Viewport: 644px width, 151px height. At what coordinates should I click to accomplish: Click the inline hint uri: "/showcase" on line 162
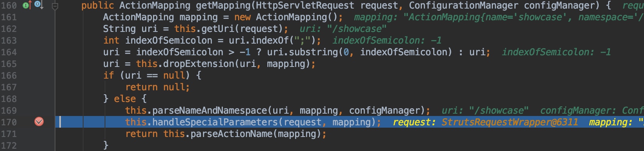pos(343,29)
